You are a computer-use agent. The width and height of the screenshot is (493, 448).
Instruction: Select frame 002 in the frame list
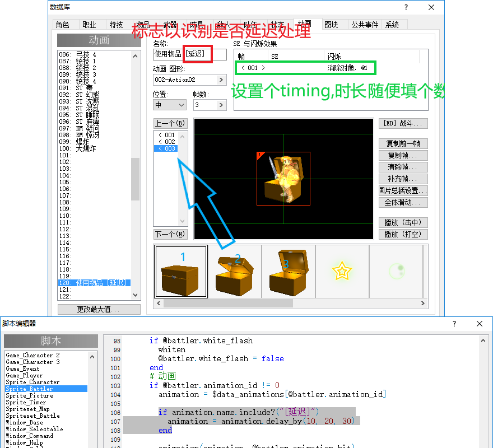pos(166,142)
